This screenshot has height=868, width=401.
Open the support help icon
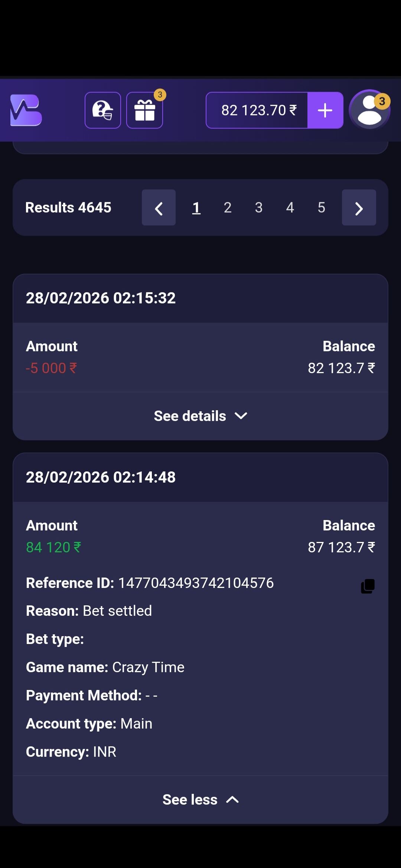pos(103,110)
